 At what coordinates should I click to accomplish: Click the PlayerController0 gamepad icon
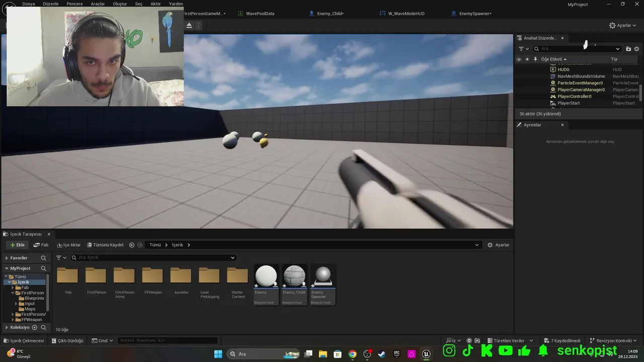553,97
